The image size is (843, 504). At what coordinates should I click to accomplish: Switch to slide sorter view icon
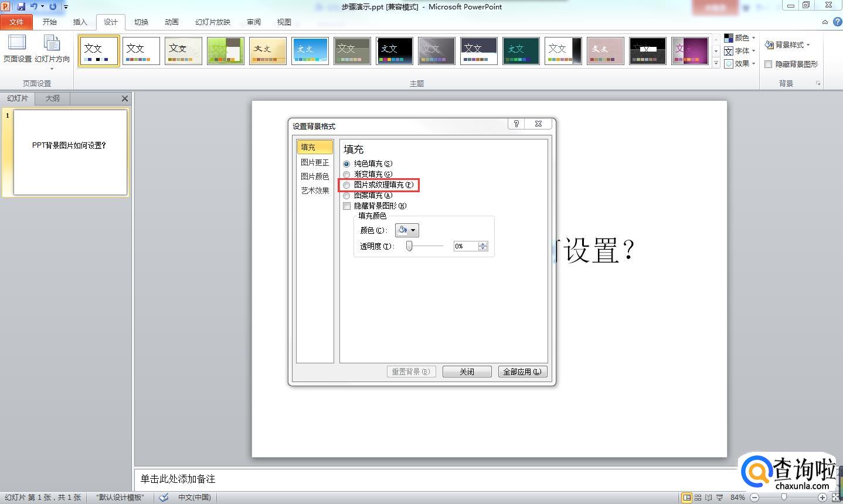click(698, 498)
